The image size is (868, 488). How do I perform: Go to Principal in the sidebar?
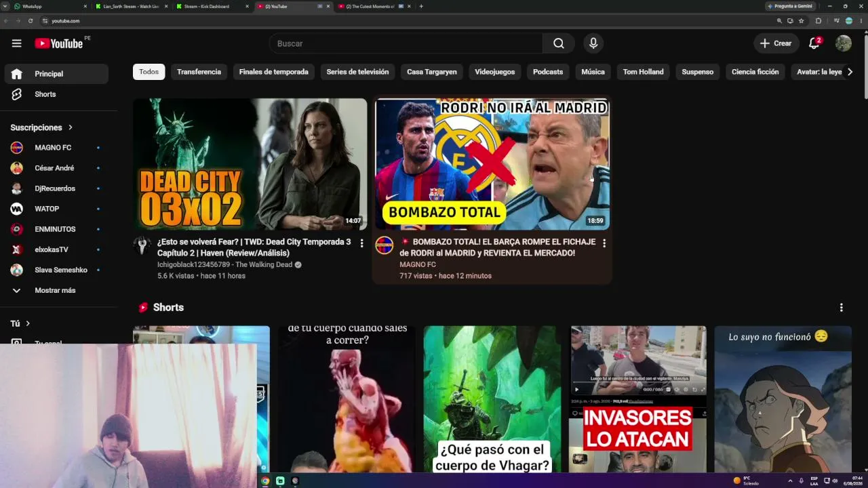pos(56,74)
